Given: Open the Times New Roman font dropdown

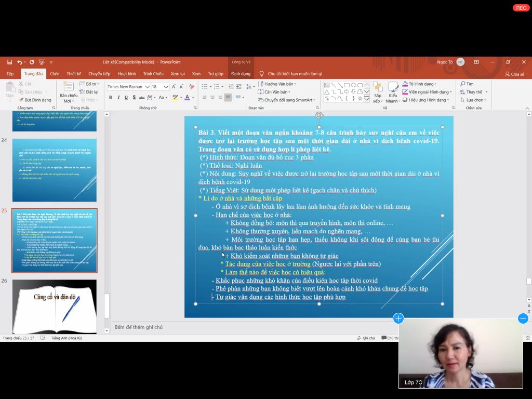Looking at the screenshot, I should point(147,87).
